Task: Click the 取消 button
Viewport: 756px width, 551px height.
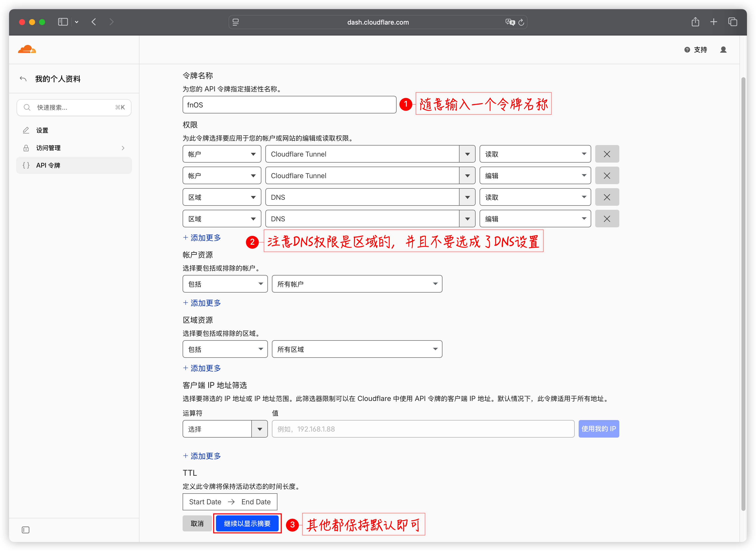Action: tap(197, 524)
